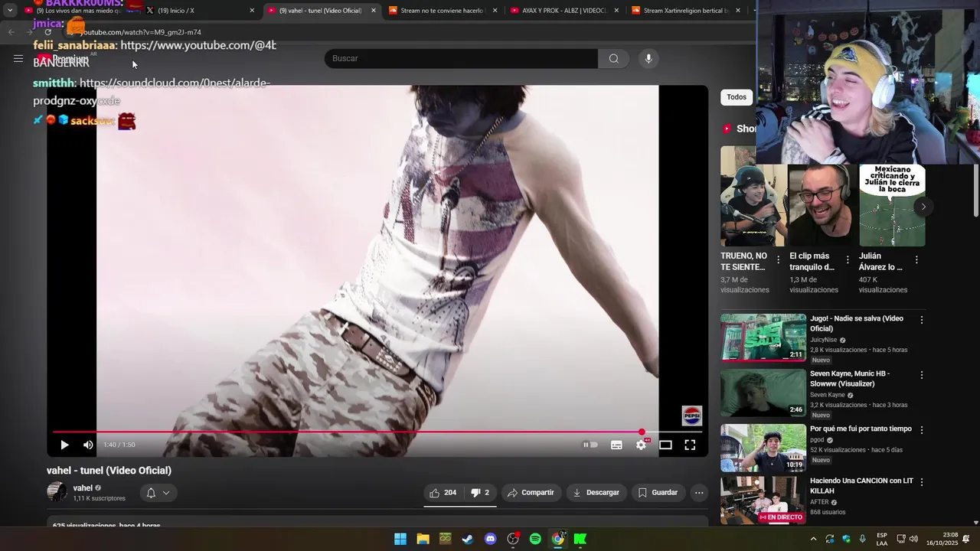The width and height of the screenshot is (980, 551).
Task: Open options for El clip más tranquilo short
Action: pos(848,260)
